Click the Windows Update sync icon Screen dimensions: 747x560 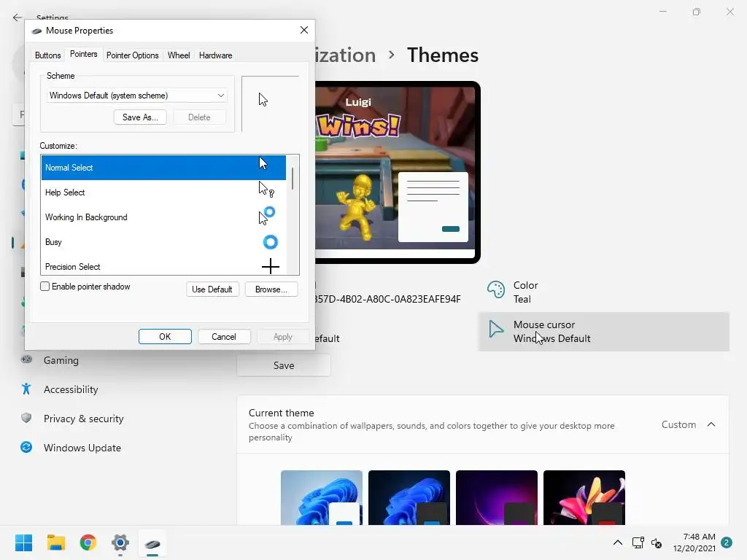[x=26, y=447]
